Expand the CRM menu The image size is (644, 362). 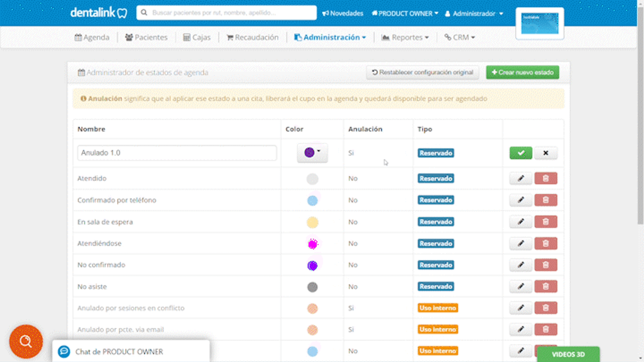pos(460,38)
